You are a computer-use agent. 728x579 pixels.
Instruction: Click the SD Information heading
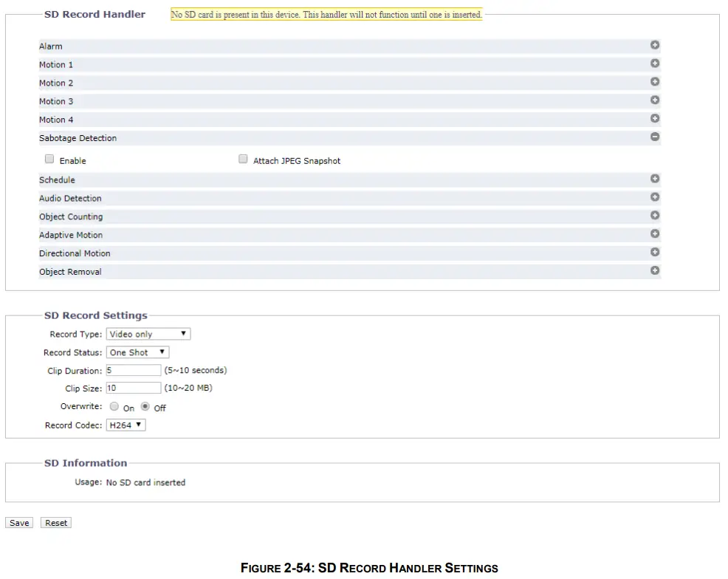tap(86, 463)
